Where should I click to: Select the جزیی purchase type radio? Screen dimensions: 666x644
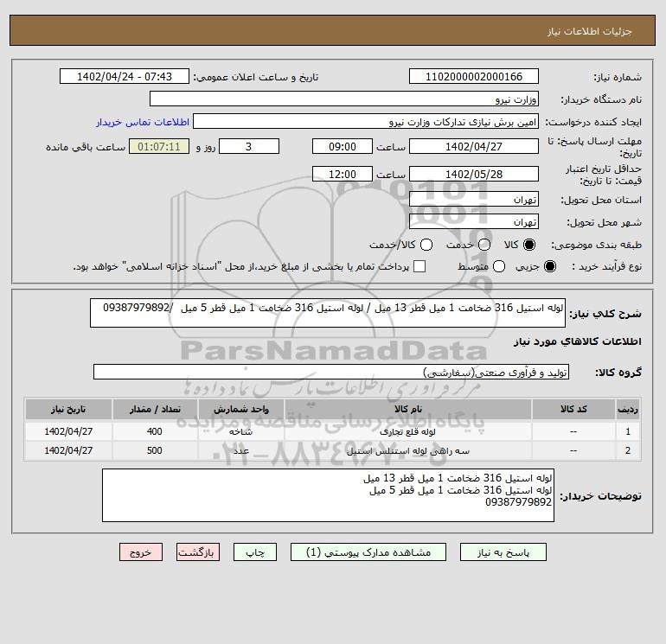pos(549,266)
